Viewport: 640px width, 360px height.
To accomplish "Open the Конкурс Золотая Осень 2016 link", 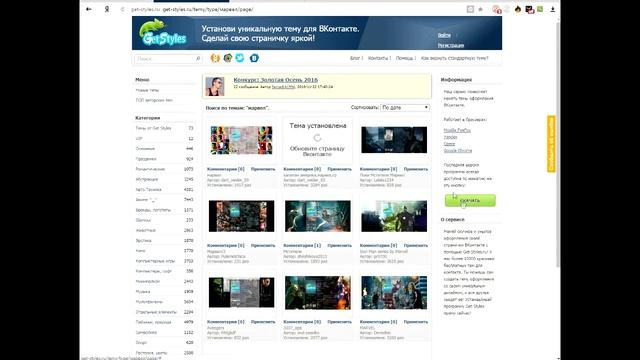I will [276, 80].
